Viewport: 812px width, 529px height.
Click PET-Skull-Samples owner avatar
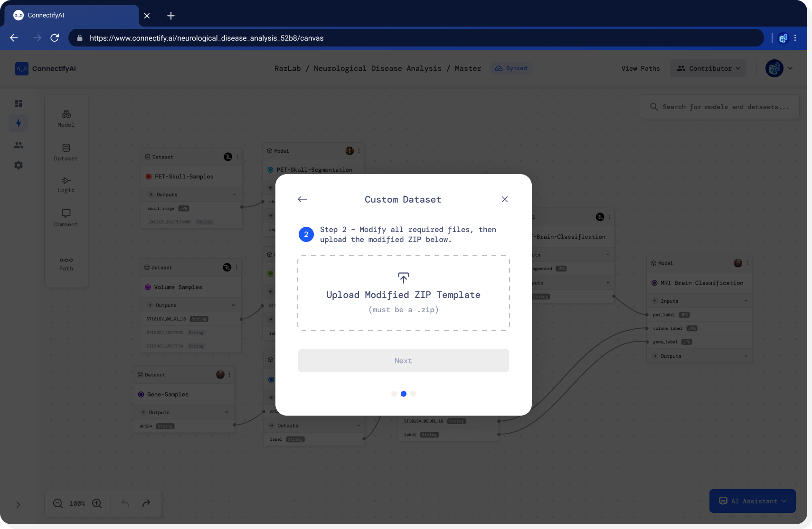228,157
